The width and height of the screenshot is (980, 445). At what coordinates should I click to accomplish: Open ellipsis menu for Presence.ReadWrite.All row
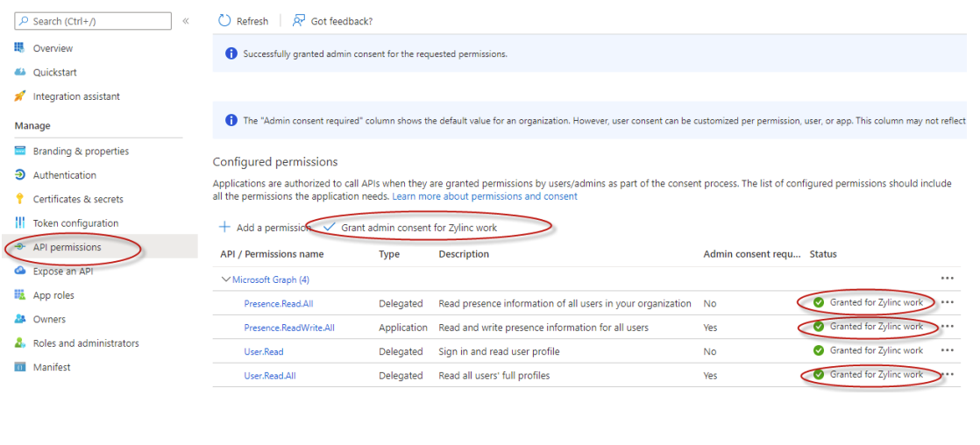[x=947, y=326]
